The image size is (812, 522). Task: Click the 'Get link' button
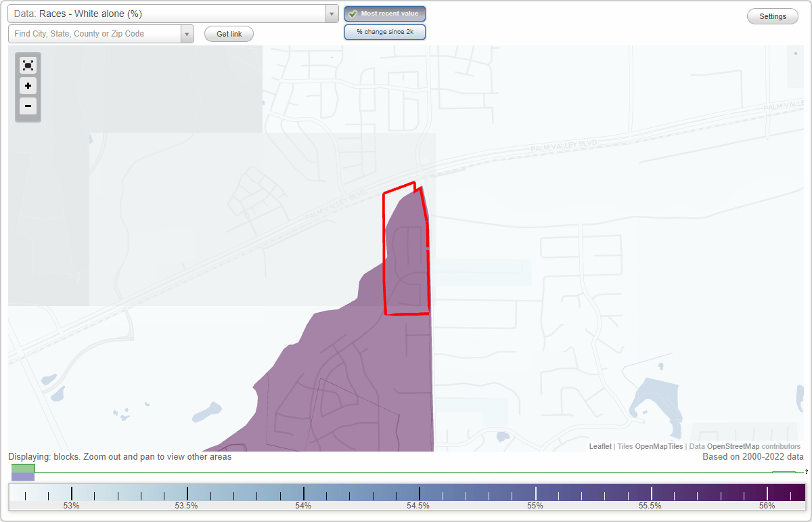tap(228, 33)
